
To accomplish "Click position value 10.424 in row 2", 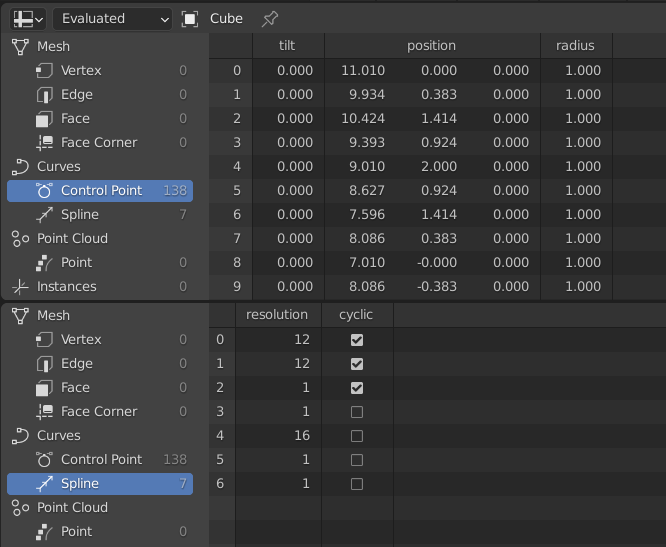I will tap(363, 118).
